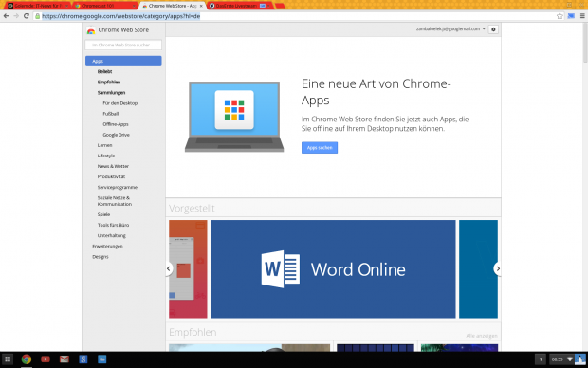
Task: Click the orange featured tile on left
Action: [x=188, y=269]
